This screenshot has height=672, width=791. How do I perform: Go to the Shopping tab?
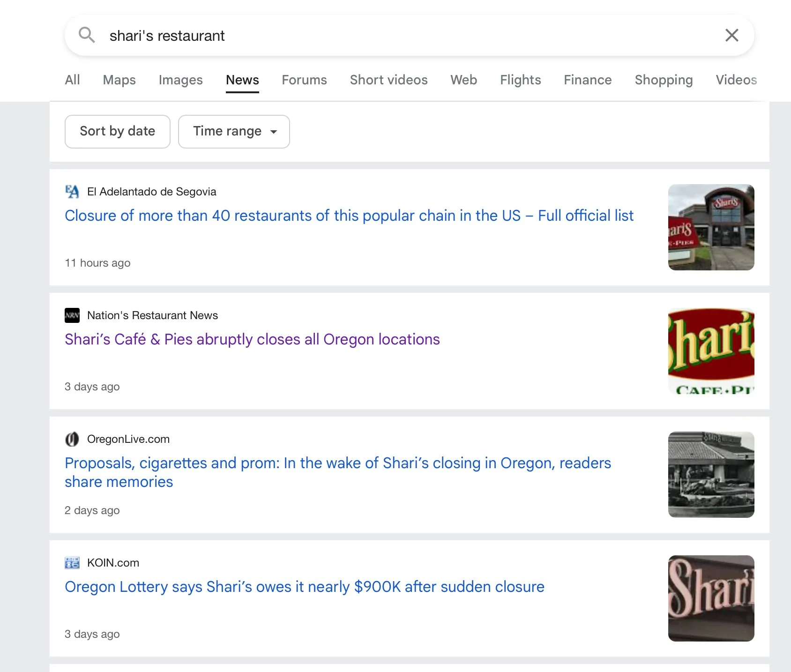pos(664,80)
